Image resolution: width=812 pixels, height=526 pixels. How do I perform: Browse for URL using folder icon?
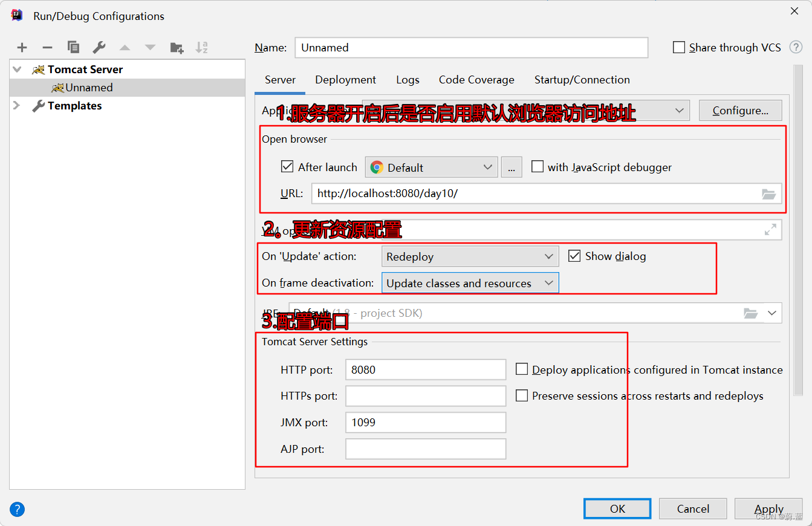(768, 194)
